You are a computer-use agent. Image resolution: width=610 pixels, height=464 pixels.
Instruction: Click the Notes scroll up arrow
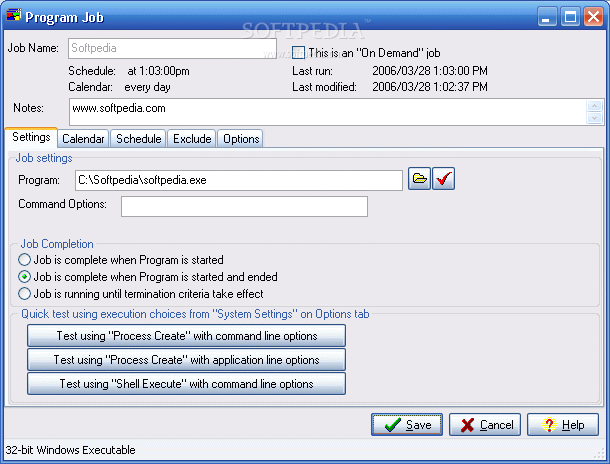594,105
